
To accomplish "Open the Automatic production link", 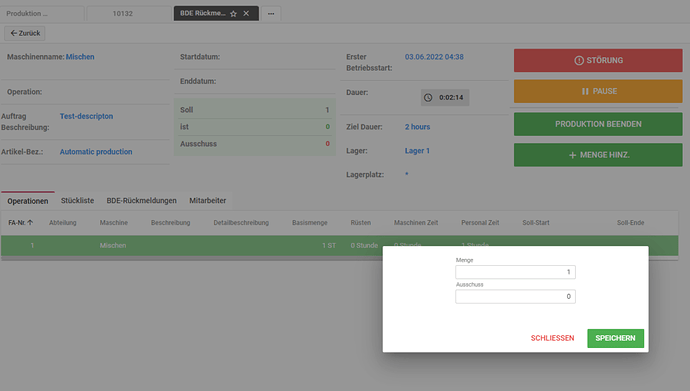I will coord(96,152).
